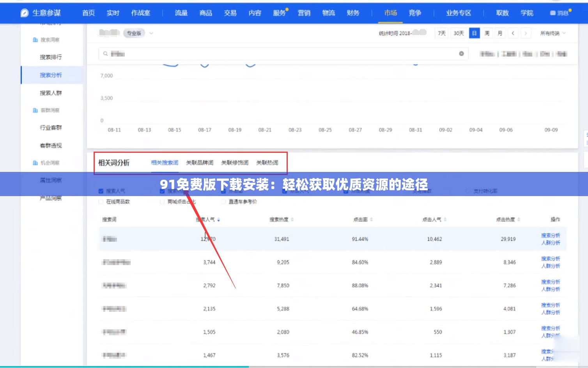The image size is (588, 368).
Task: Sort table by 点击人气 column arrow
Action: (445, 220)
